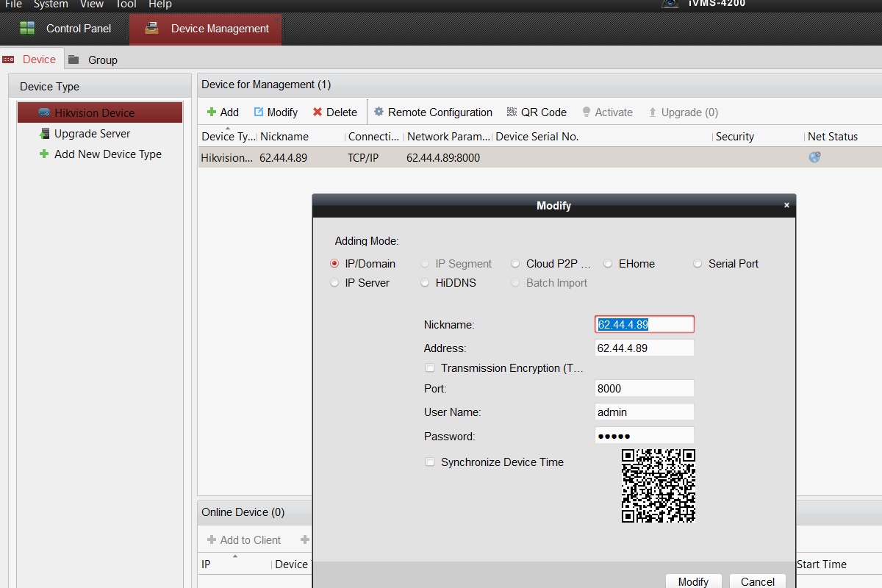Click the Password input field
Screen dimensions: 882x588
click(x=644, y=436)
